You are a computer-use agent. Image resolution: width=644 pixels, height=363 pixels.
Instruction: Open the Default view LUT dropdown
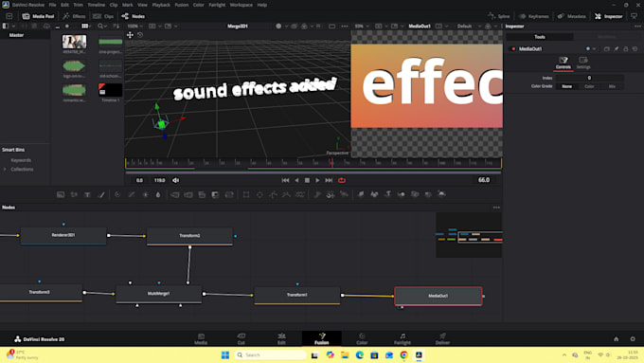[x=468, y=26]
